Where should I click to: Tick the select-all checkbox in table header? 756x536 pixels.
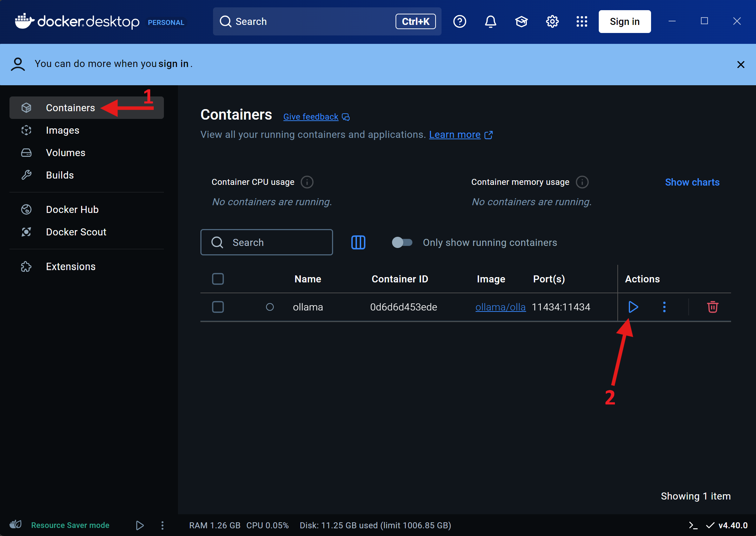coord(218,279)
